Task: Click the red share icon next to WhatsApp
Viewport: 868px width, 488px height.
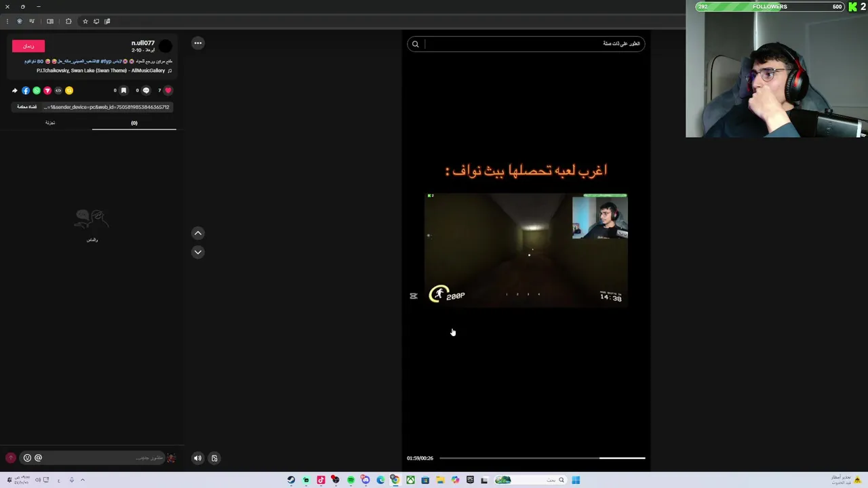Action: 47,90
